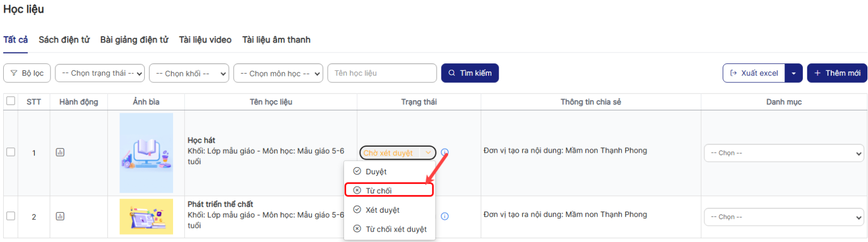Open the Bộ lọc filter button
This screenshot has width=868, height=242.
click(x=27, y=73)
